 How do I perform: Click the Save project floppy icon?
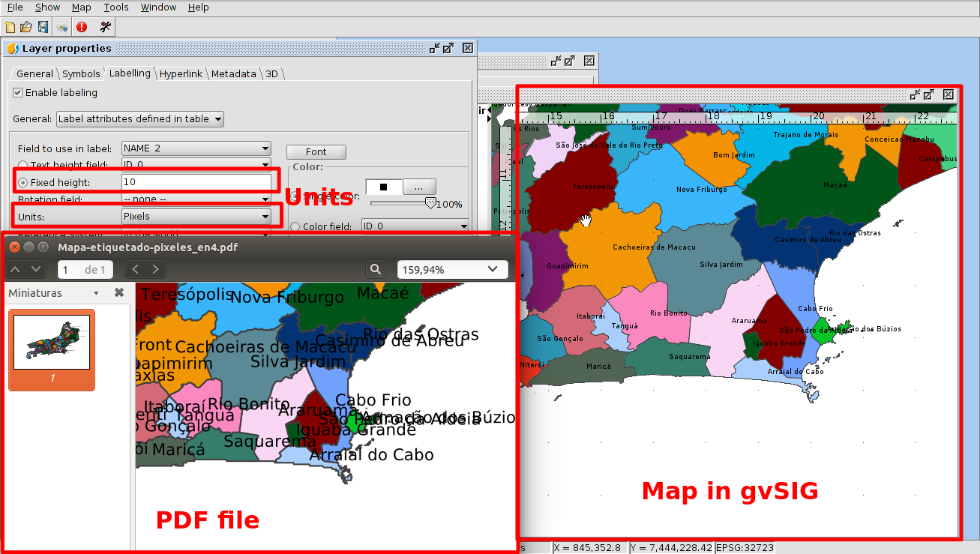43,27
